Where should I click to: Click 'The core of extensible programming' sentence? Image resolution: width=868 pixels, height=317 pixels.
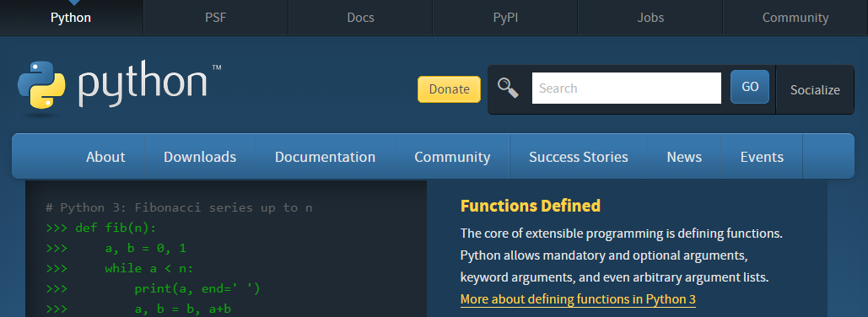point(621,234)
